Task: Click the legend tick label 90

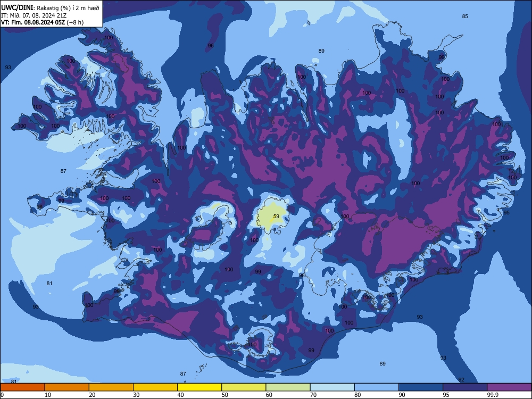Action: [402, 395]
